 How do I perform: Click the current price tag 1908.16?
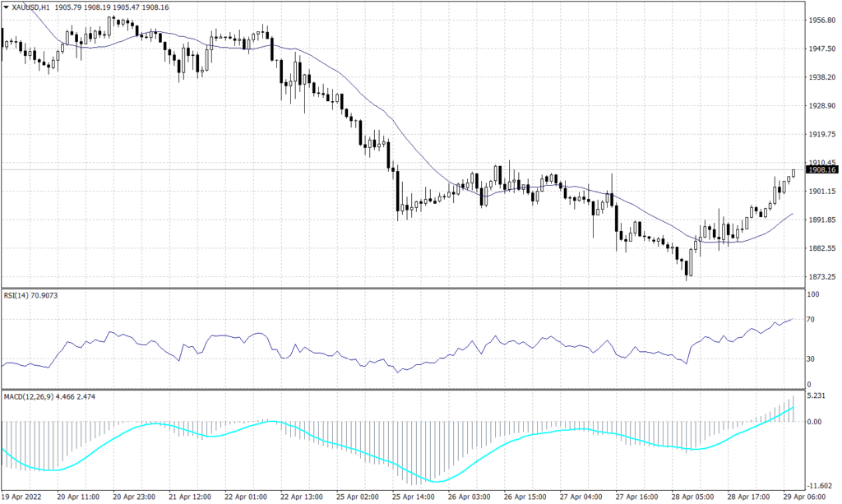[x=821, y=170]
